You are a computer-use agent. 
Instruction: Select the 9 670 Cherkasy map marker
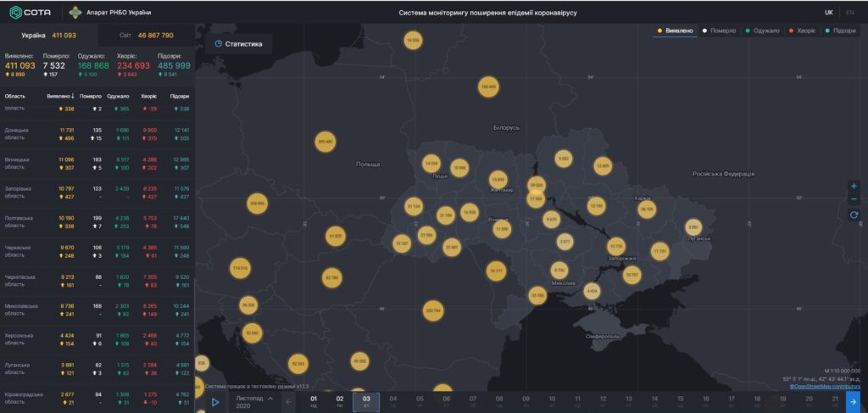(x=551, y=220)
